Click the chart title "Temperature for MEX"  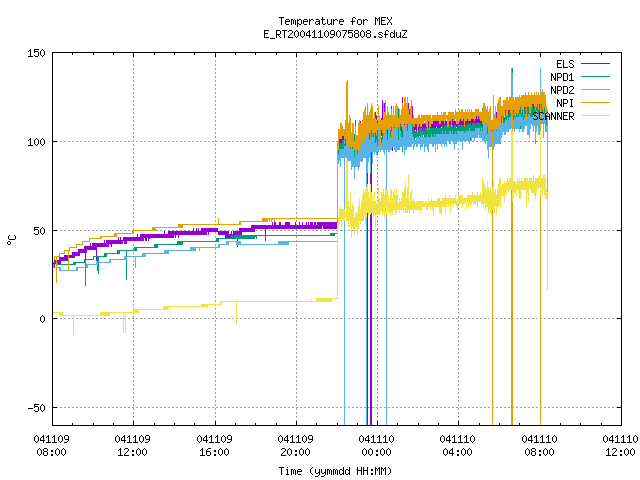pyautogui.click(x=335, y=21)
